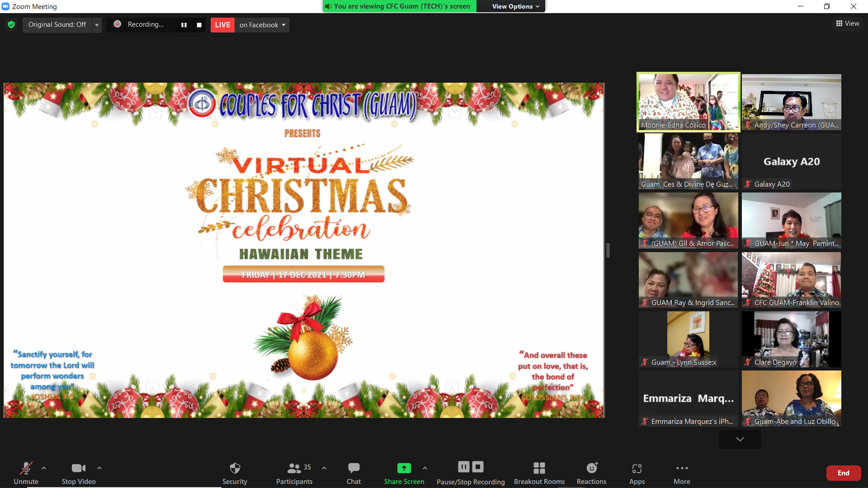
Task: Click the Recording... status label
Action: point(146,24)
